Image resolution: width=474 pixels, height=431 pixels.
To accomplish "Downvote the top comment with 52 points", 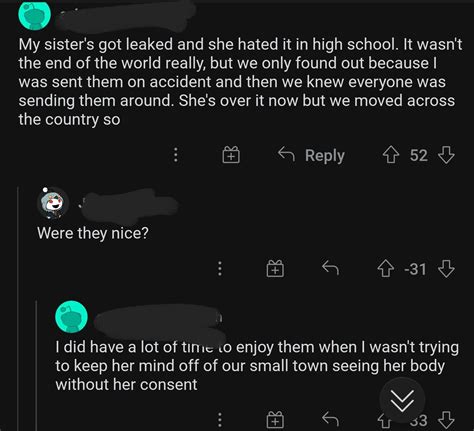I will click(x=446, y=155).
